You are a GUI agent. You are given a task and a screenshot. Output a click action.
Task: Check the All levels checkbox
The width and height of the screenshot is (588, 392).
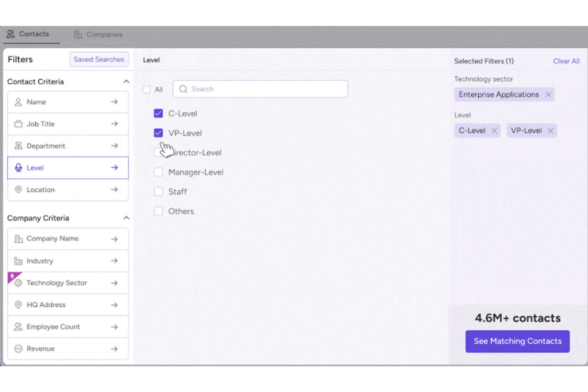click(x=147, y=89)
